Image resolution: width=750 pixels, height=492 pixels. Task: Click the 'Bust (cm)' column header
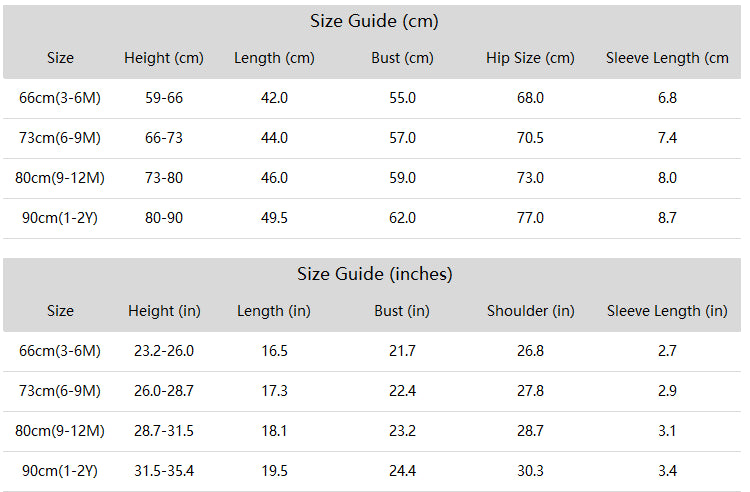(x=402, y=58)
